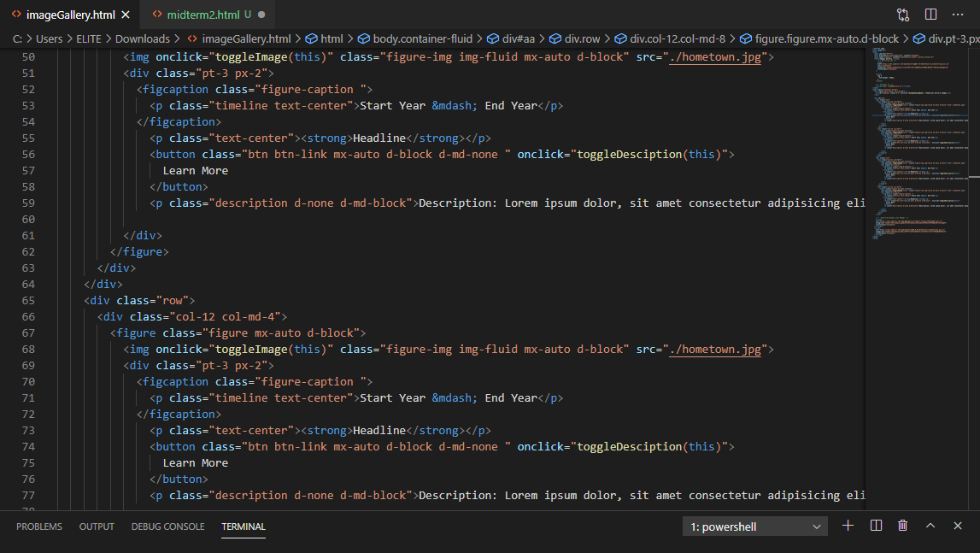Click the symbol cube icon before div#aa
Image resolution: width=980 pixels, height=553 pixels.
click(x=492, y=38)
